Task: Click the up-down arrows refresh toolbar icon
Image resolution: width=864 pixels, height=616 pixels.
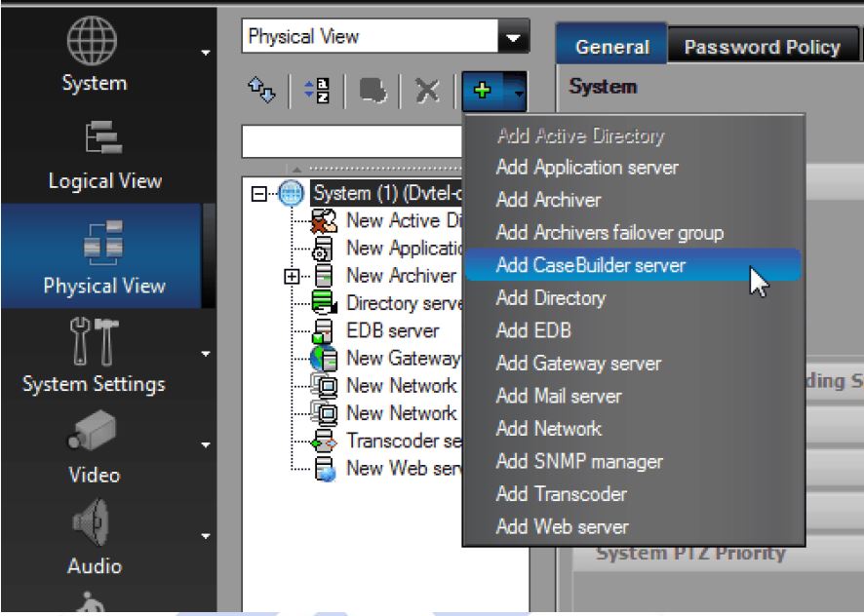Action: pos(260,95)
